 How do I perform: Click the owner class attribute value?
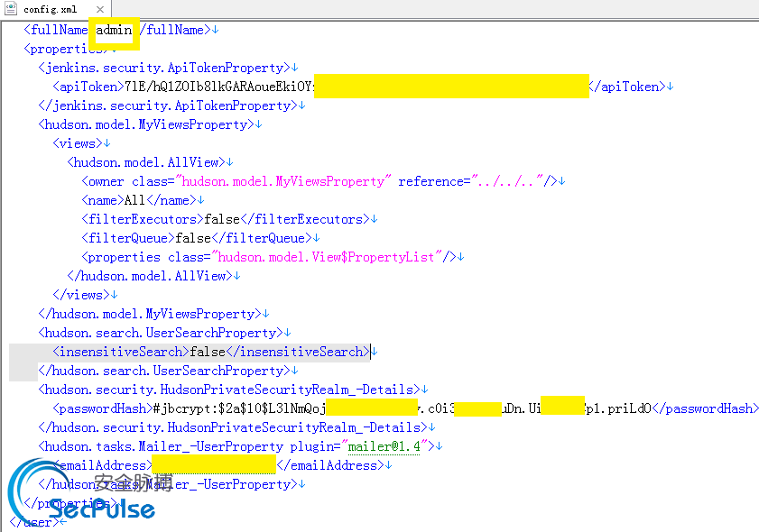(283, 181)
